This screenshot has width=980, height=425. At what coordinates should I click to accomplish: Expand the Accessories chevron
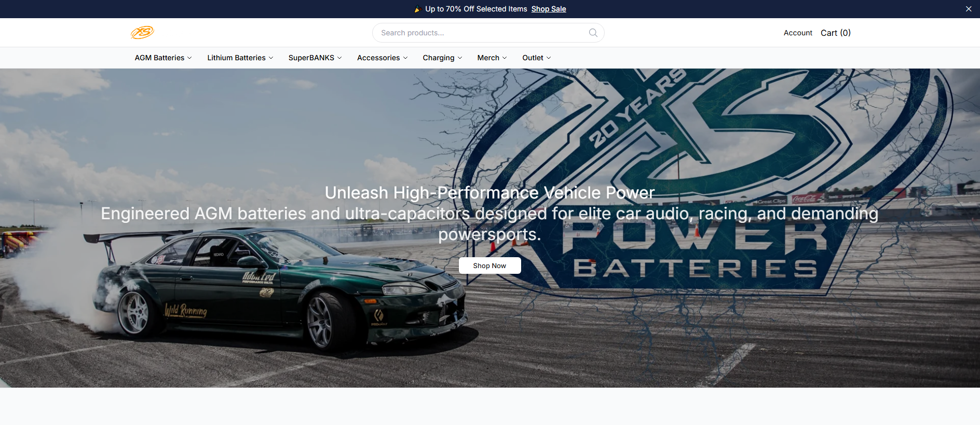(x=405, y=58)
